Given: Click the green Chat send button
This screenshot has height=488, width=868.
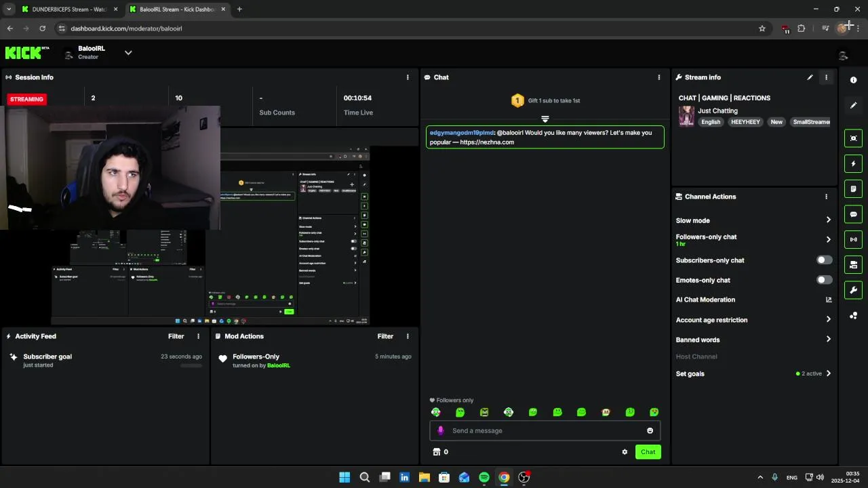Looking at the screenshot, I should (648, 452).
